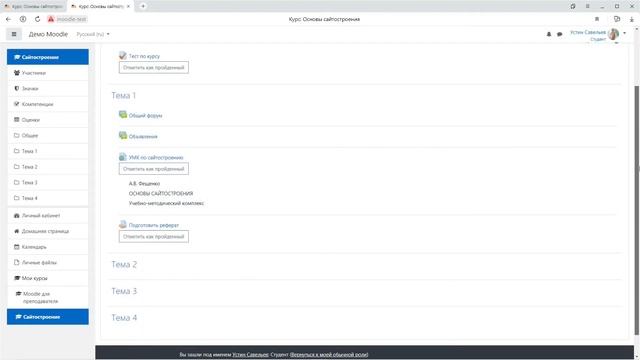The image size is (640, 360).
Task: Select Сайтостроение item below Moodle для преподавателя
Action: (x=48, y=317)
